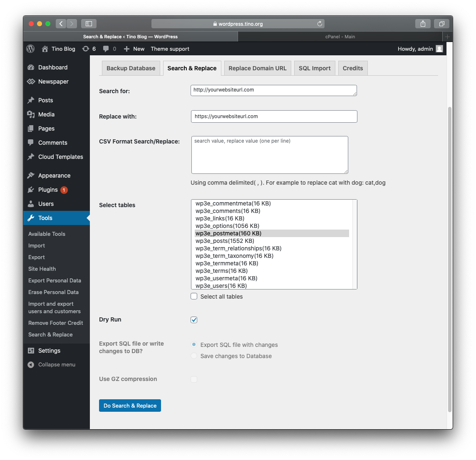Select wp3e_usermeta(16 KB) table
The height and width of the screenshot is (460, 476).
272,278
